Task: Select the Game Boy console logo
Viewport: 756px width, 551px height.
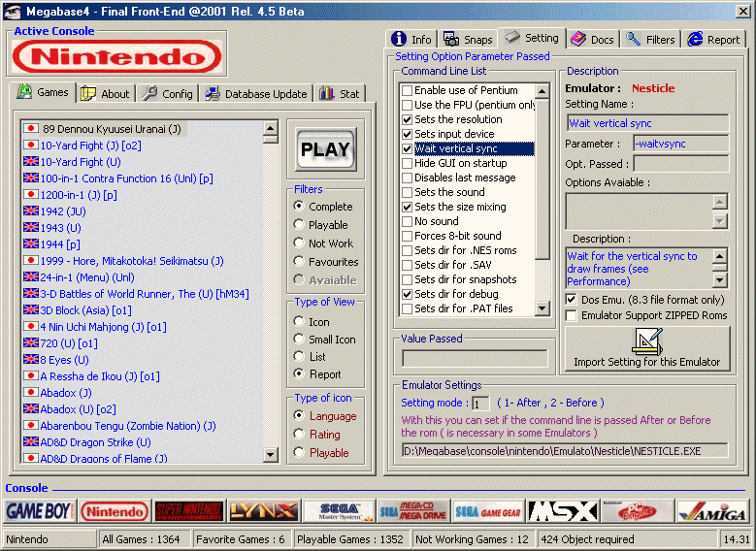Action: tap(40, 511)
